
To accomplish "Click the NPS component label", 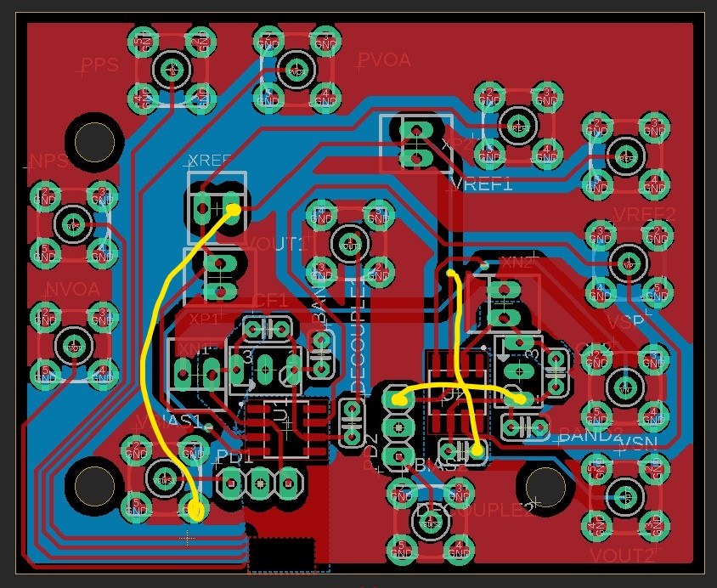I will pyautogui.click(x=48, y=161).
